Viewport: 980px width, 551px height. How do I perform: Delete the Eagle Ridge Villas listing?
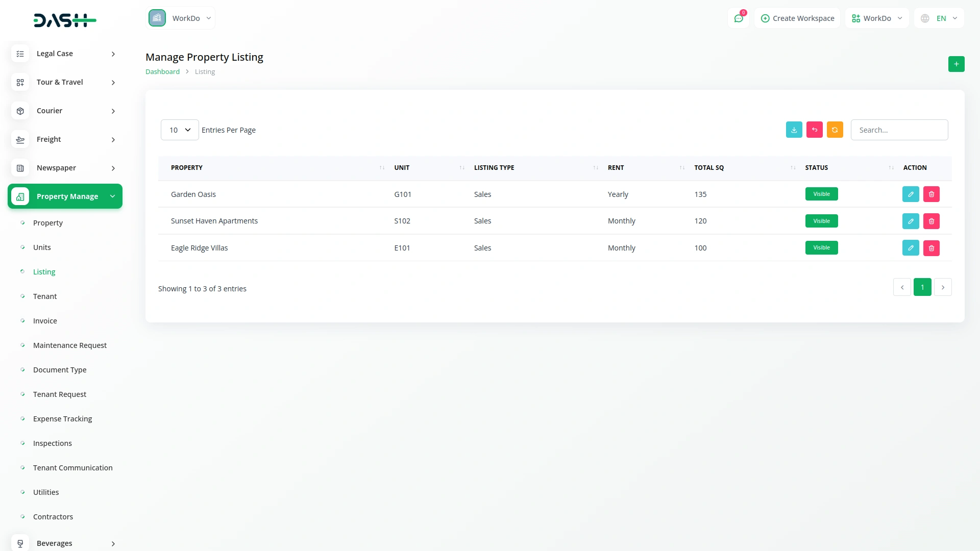click(931, 248)
